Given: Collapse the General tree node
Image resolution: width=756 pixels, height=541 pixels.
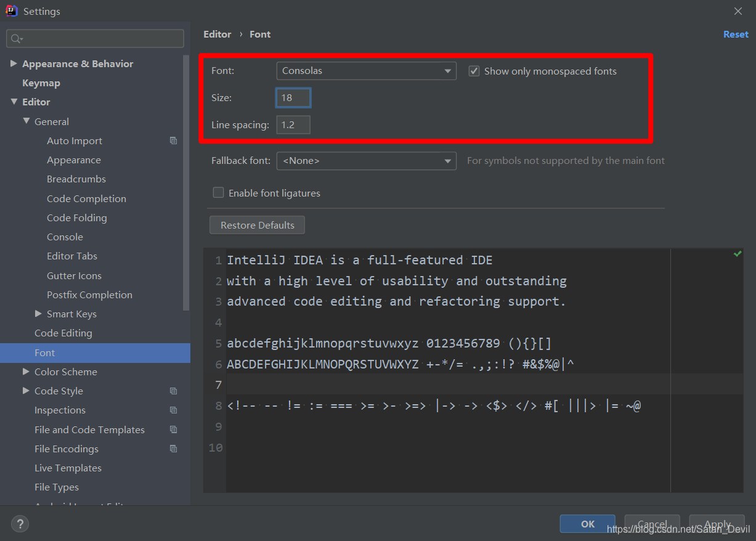Looking at the screenshot, I should [x=26, y=121].
